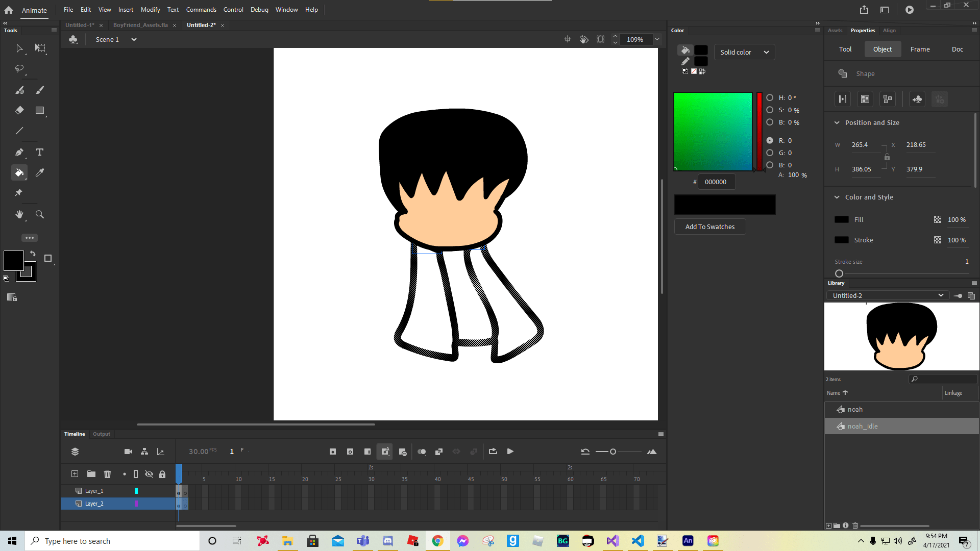Open the Scene 1 dropdown
Image resolution: width=980 pixels, height=551 pixels.
click(133, 39)
